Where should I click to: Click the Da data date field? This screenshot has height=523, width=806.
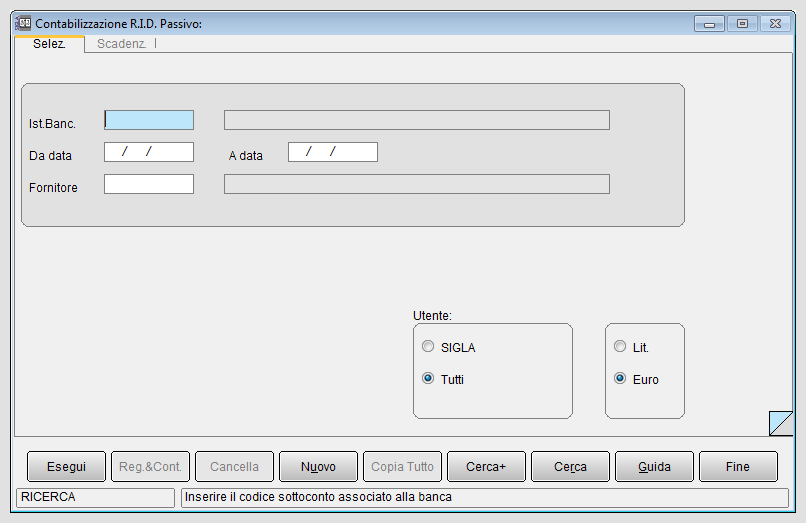[x=149, y=152]
